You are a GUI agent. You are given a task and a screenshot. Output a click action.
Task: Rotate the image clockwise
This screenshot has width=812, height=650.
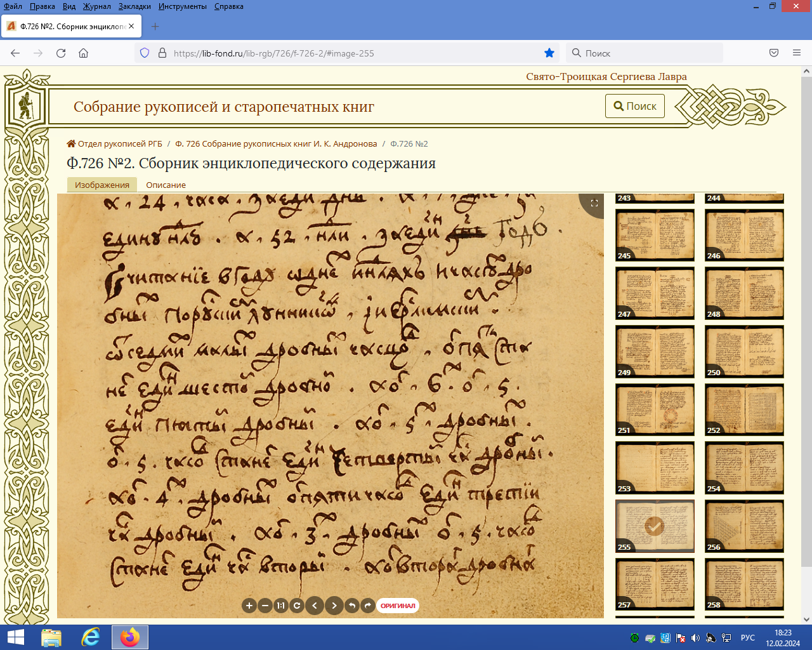point(367,606)
